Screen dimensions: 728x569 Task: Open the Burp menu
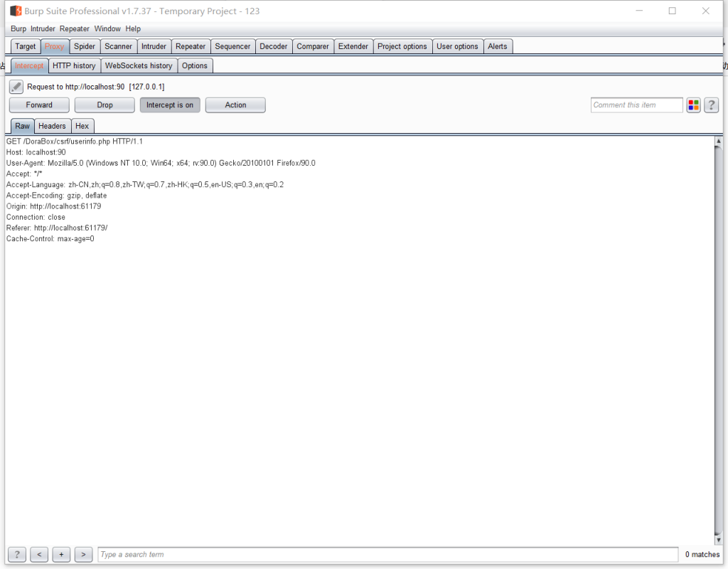pos(18,28)
